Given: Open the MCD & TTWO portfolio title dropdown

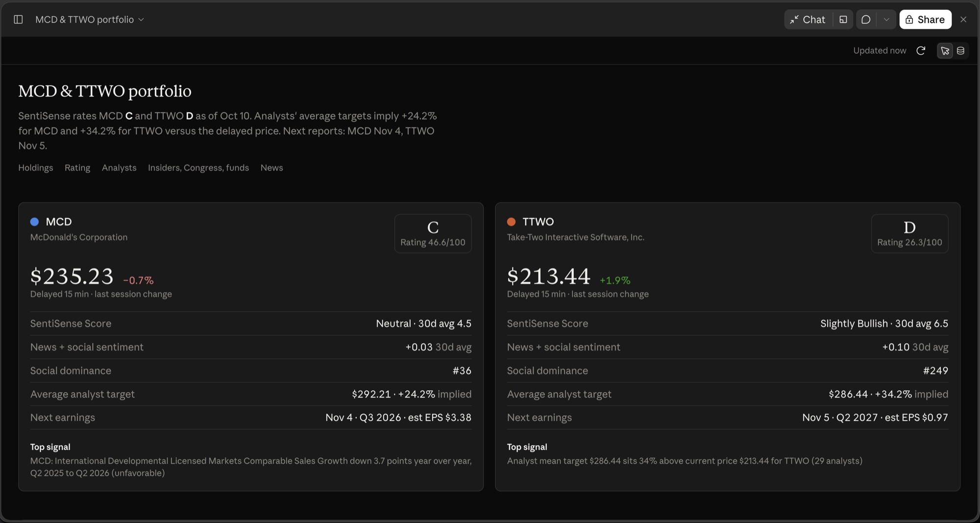Looking at the screenshot, I should coord(90,20).
